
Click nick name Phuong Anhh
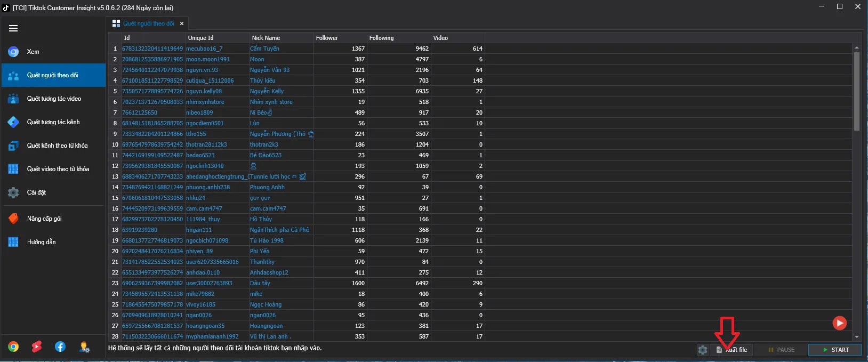click(x=267, y=187)
